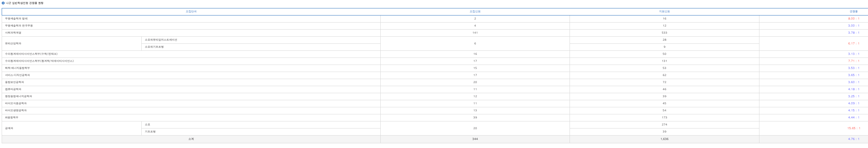
Task: Click the '경쟁률' column header
Action: tap(853, 11)
